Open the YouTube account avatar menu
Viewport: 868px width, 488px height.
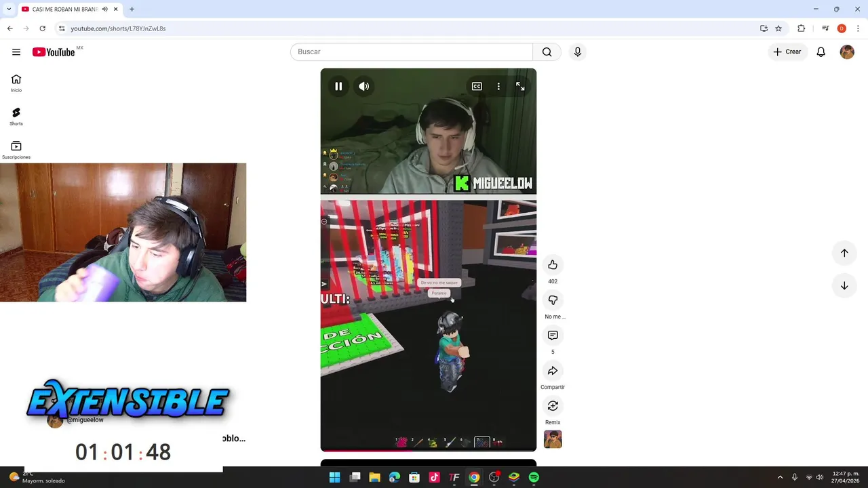(847, 52)
